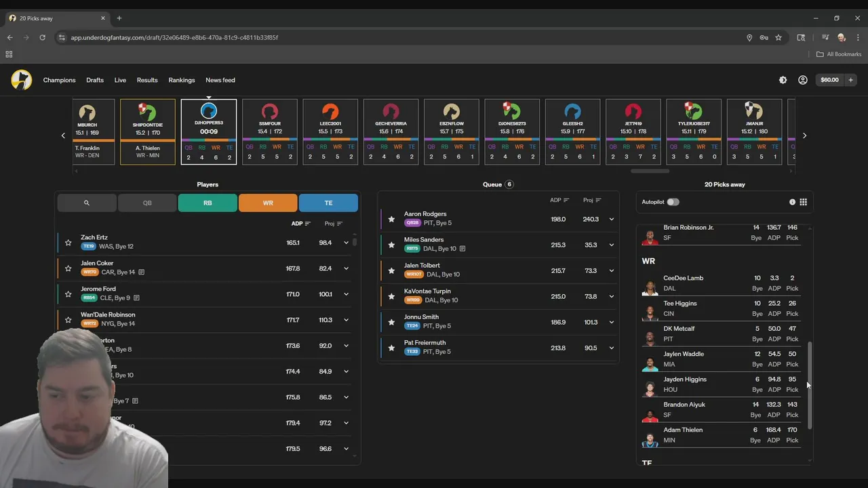Expand Pat Freiermuth queue details
868x488 pixels.
[x=611, y=348]
